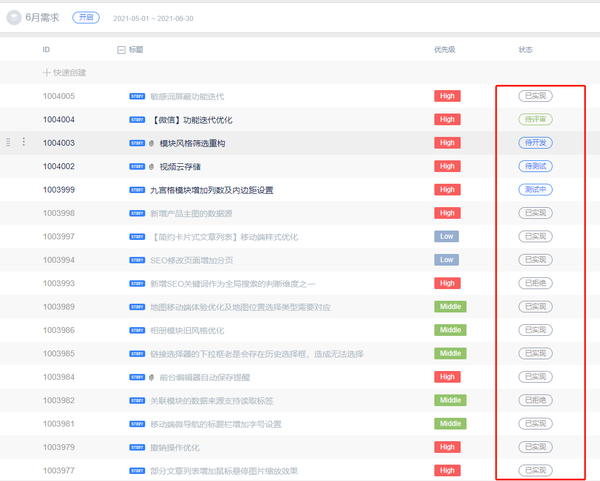Click the drag handle on row 1004003
Image resolution: width=600 pixels, height=481 pixels.
click(9, 142)
